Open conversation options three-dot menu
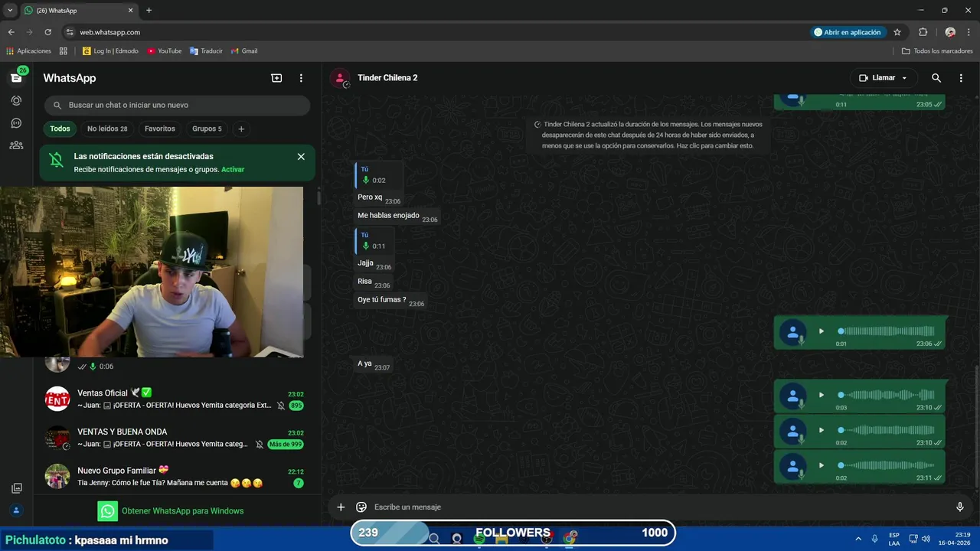 pos(961,78)
